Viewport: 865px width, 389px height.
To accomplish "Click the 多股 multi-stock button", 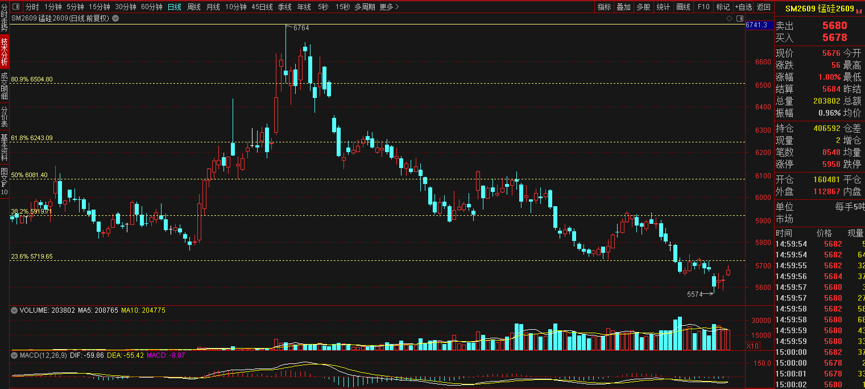I will (643, 7).
